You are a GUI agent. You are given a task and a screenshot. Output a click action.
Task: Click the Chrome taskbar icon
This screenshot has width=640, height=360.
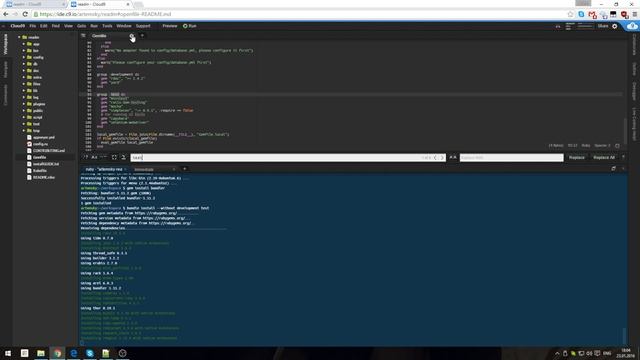tap(57, 353)
